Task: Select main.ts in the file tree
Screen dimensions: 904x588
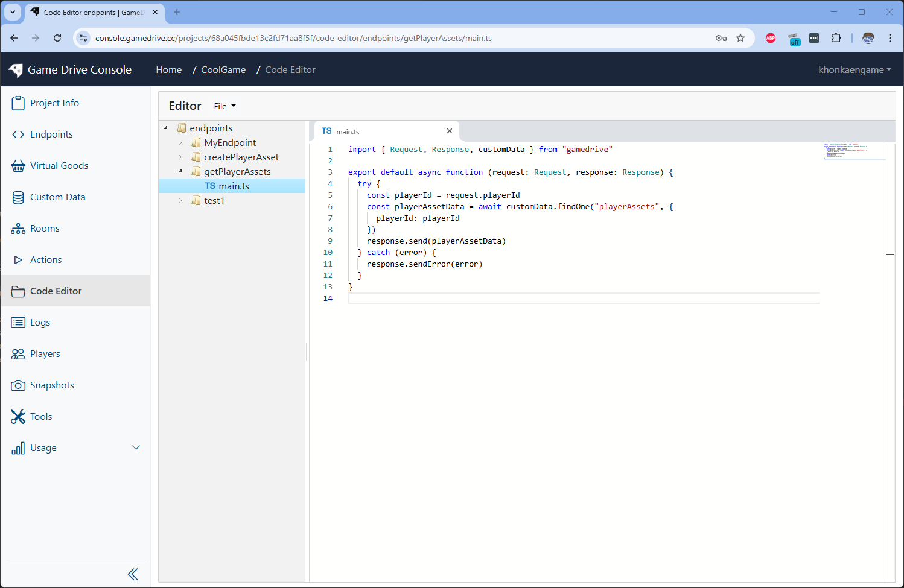Action: (233, 186)
